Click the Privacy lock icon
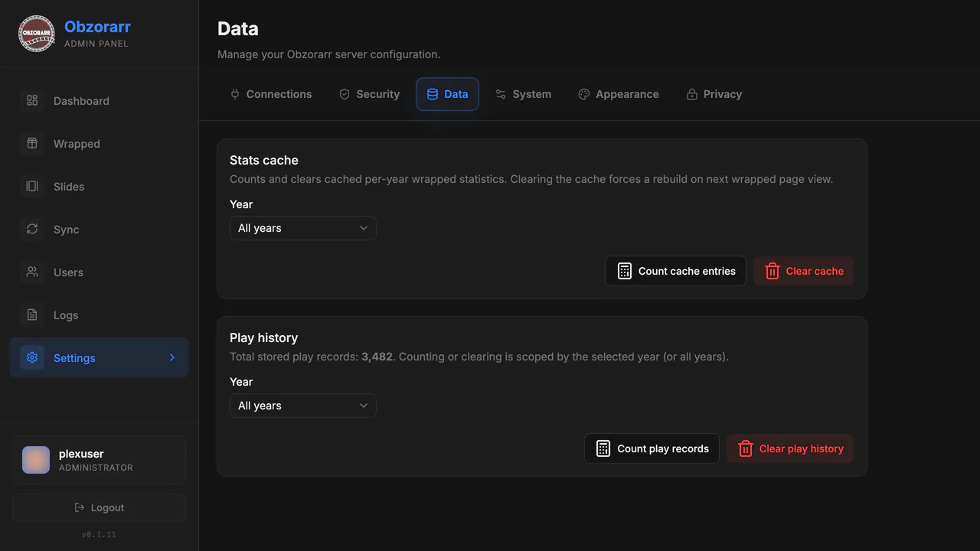The height and width of the screenshot is (551, 980). (x=692, y=94)
